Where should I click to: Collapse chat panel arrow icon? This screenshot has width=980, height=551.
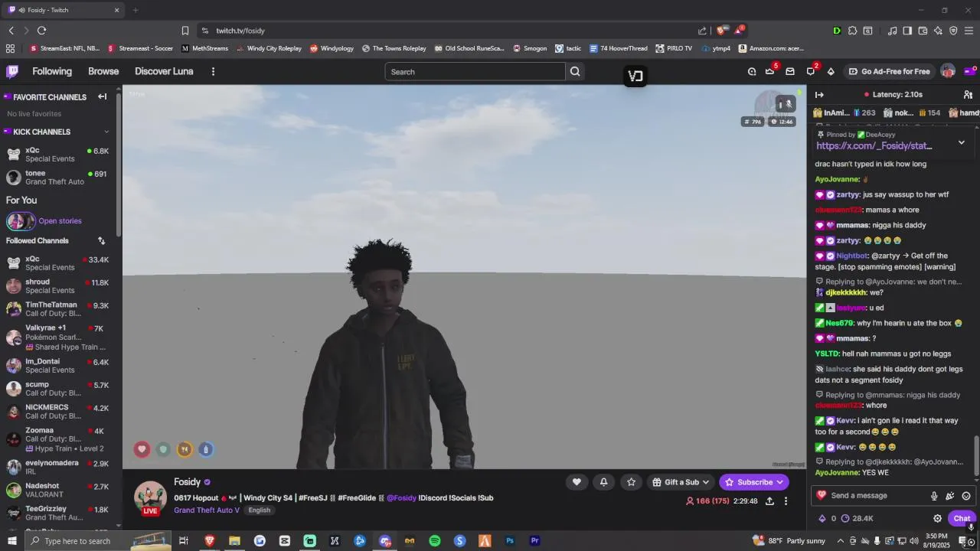pyautogui.click(x=819, y=94)
